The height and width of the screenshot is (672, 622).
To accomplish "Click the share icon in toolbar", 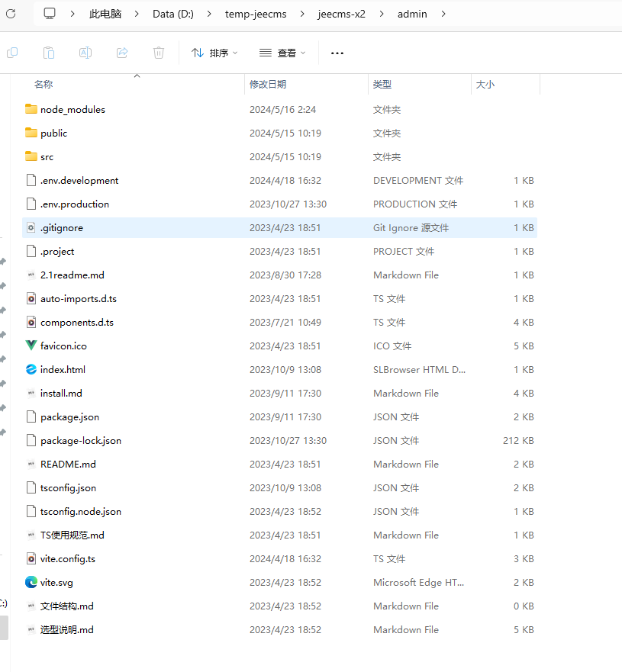I will (x=122, y=53).
